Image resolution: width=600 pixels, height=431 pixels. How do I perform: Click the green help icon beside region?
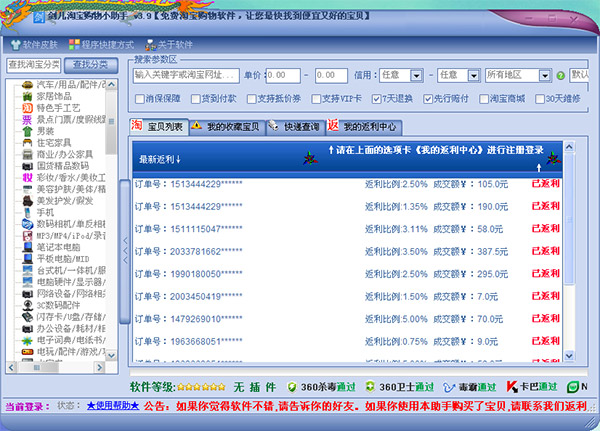point(561,76)
